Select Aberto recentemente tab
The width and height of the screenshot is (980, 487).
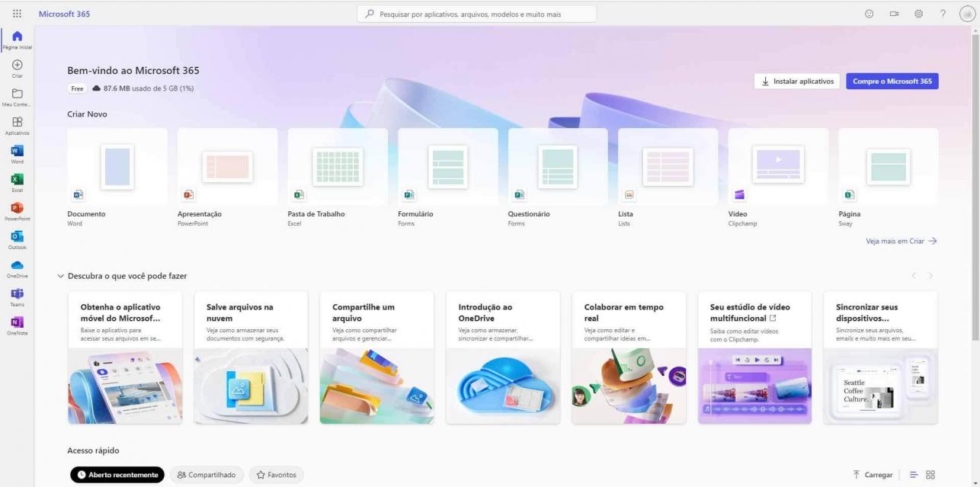[117, 475]
